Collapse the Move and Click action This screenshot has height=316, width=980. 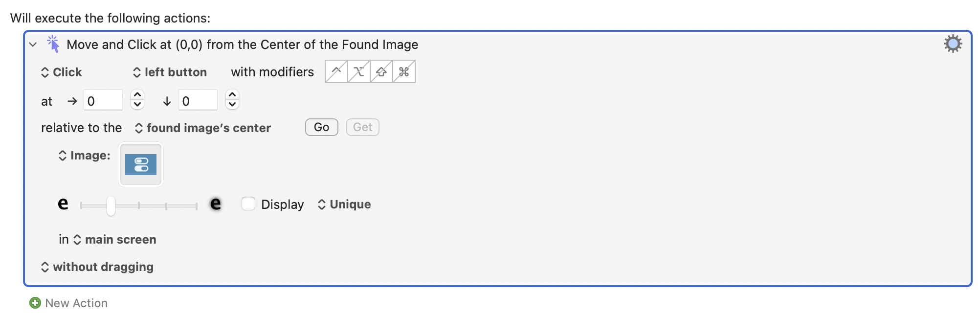click(x=33, y=45)
